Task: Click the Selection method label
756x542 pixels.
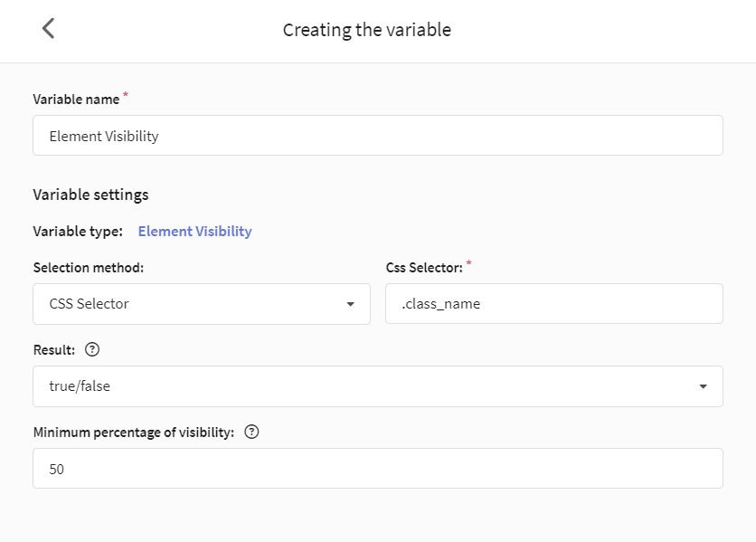Action: click(89, 267)
